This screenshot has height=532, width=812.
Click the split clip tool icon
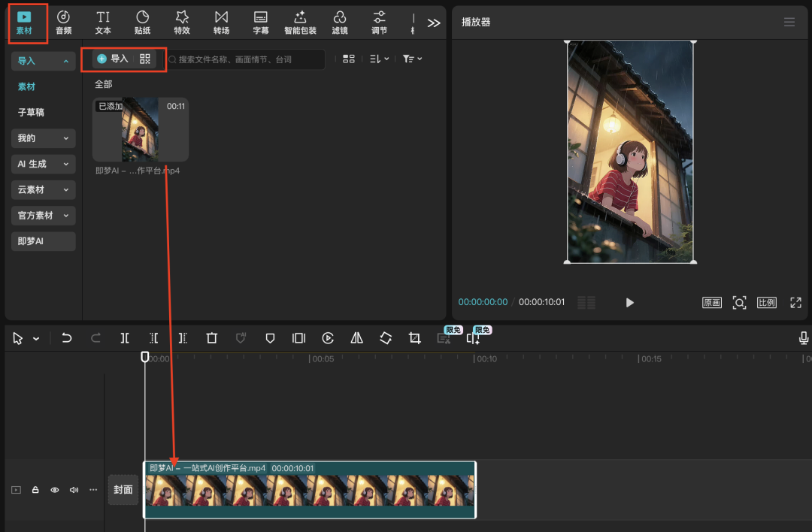coord(125,339)
